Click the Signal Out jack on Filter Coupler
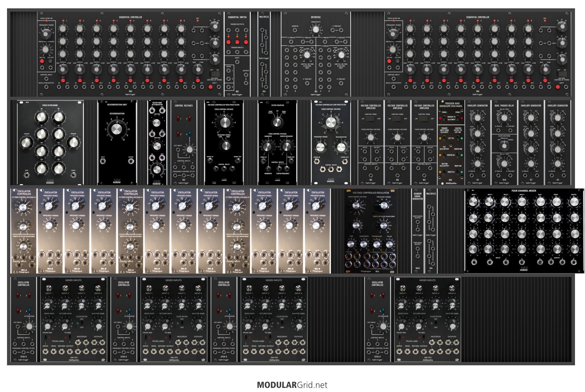The image size is (585, 392). pyautogui.click(x=291, y=161)
